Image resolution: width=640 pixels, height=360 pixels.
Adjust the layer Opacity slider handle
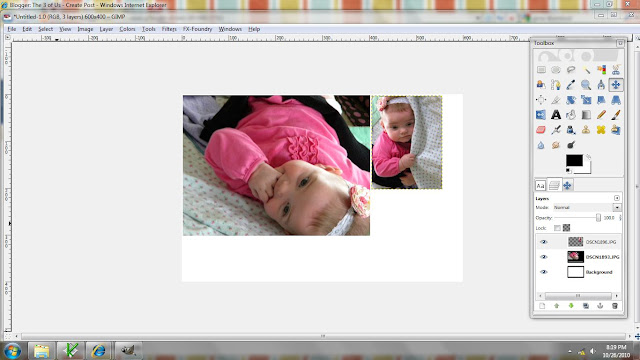click(598, 218)
